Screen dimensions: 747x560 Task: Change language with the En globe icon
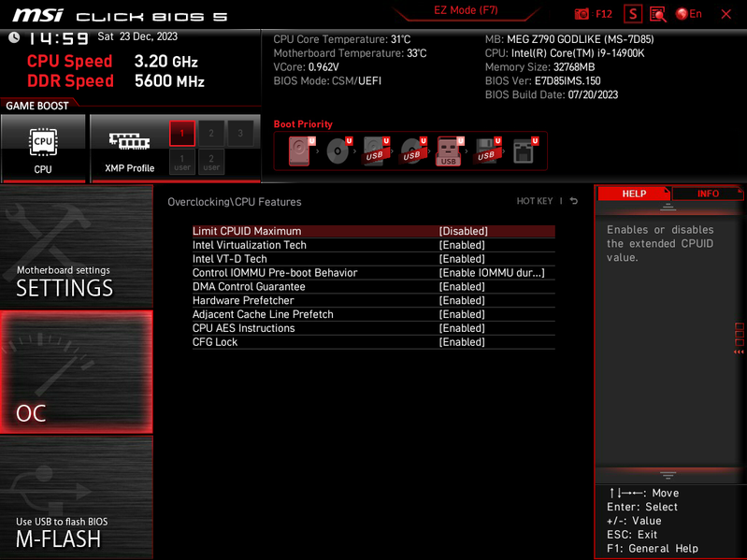tap(688, 14)
